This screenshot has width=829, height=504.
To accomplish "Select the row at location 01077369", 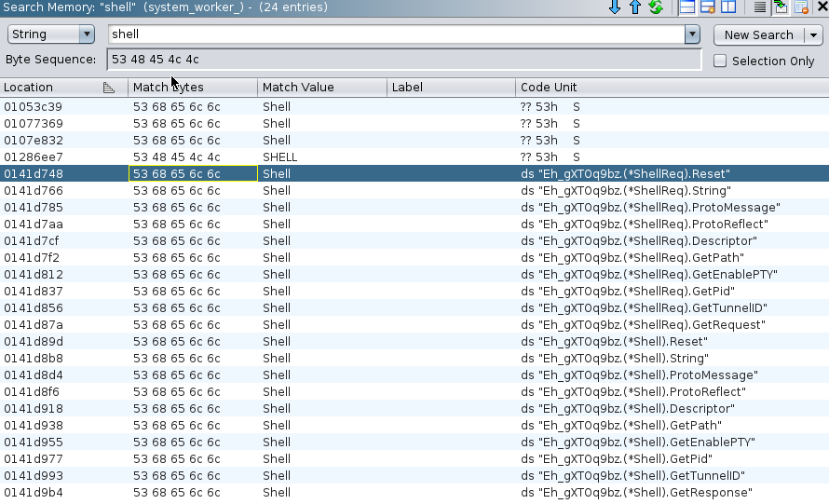I will 414,124.
